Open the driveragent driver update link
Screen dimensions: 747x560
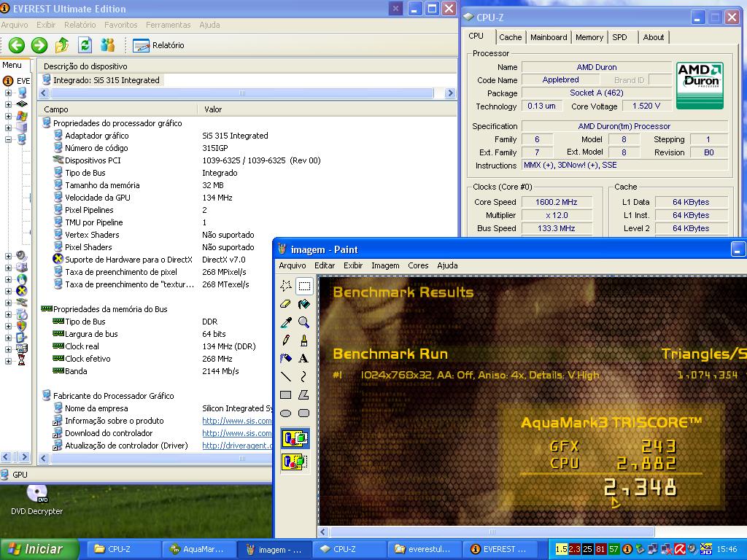237,446
